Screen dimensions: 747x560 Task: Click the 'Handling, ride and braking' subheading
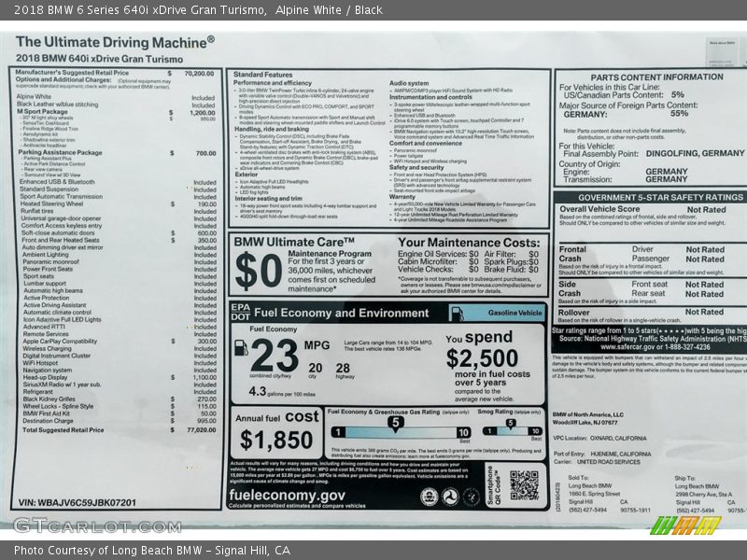pyautogui.click(x=272, y=129)
